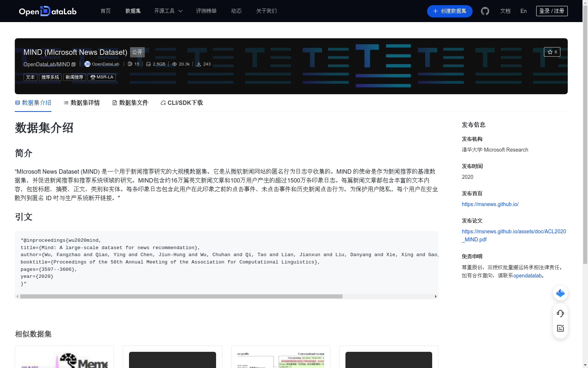588x368 pixels.
Task: Open the third similar dataset conversational thumbnail
Action: 281,360
